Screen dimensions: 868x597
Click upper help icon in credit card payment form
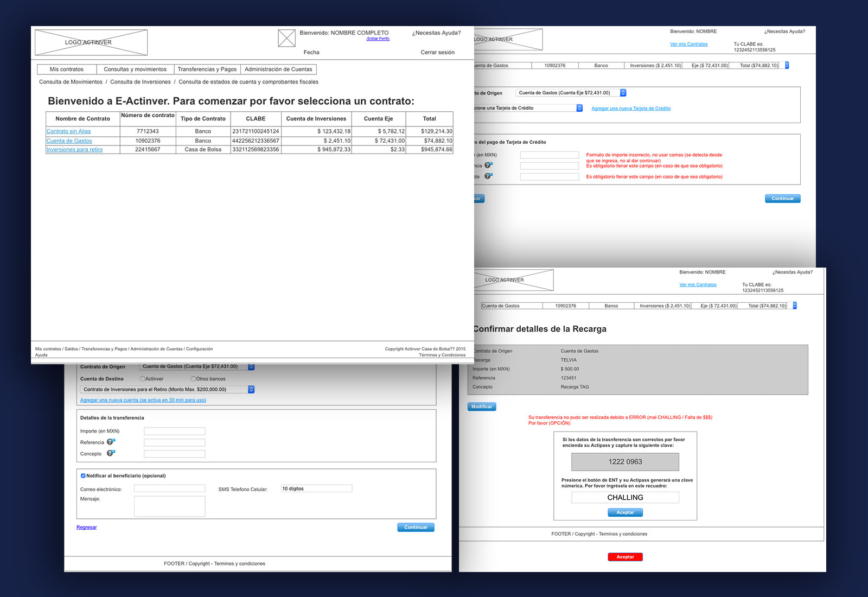[x=489, y=165]
